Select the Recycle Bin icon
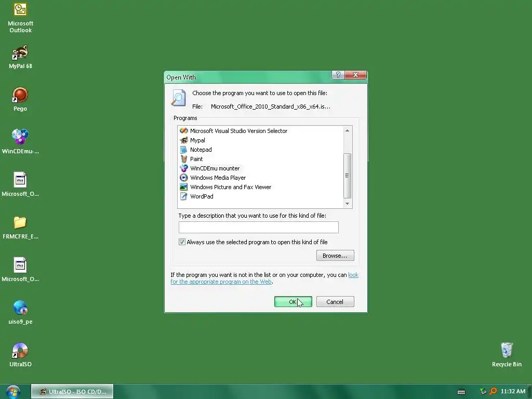The width and height of the screenshot is (532, 399). (x=507, y=355)
